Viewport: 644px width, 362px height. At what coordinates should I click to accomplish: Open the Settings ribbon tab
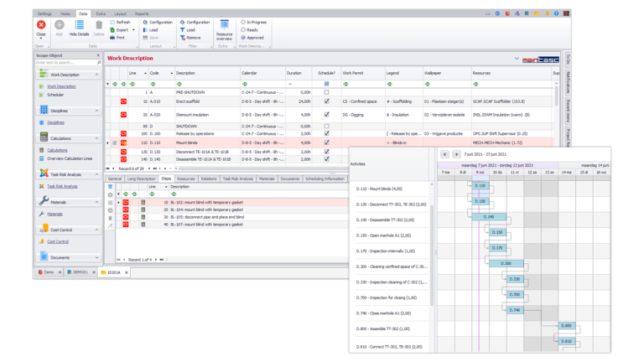pos(44,13)
